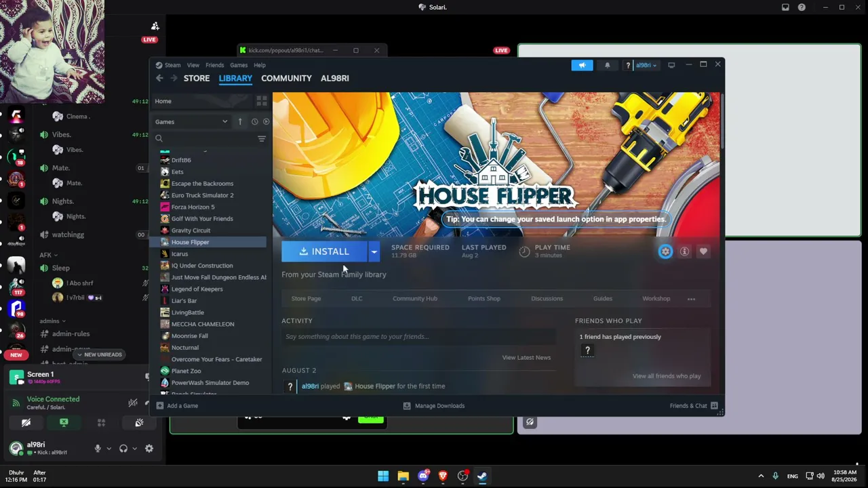Open Manage Downloads in Steam

coord(434,406)
